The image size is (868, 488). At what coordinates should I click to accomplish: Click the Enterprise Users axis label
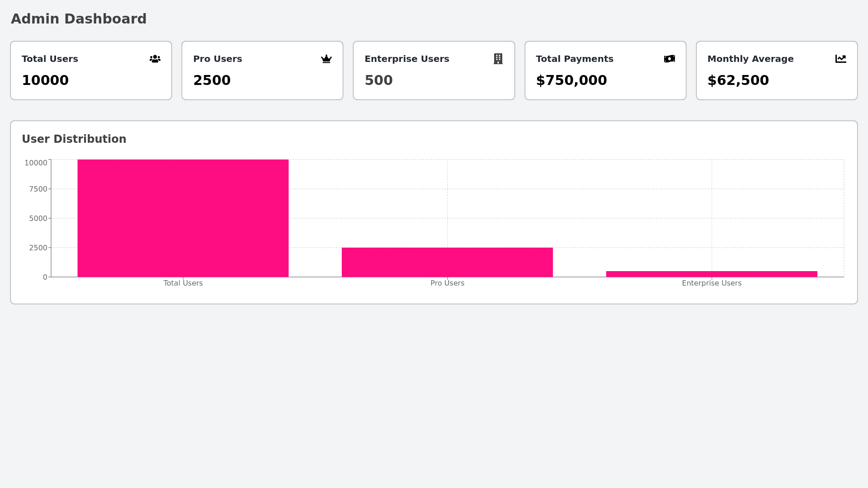coord(711,283)
